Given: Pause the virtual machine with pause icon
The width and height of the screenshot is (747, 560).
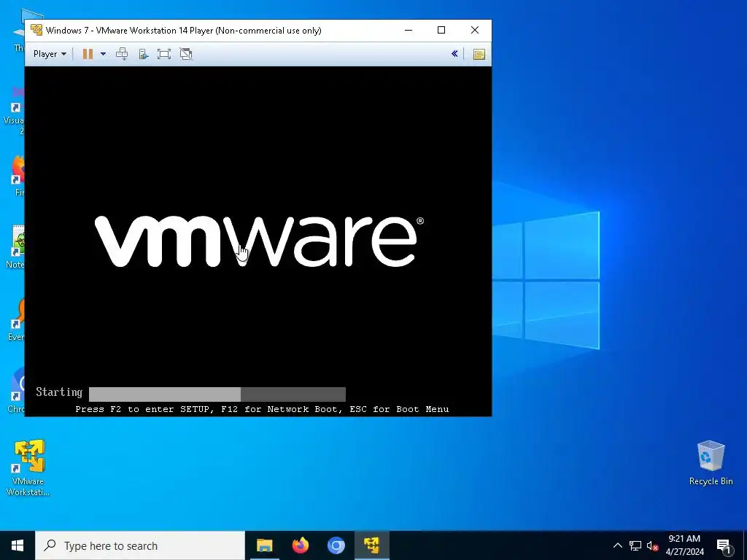Looking at the screenshot, I should pyautogui.click(x=88, y=54).
